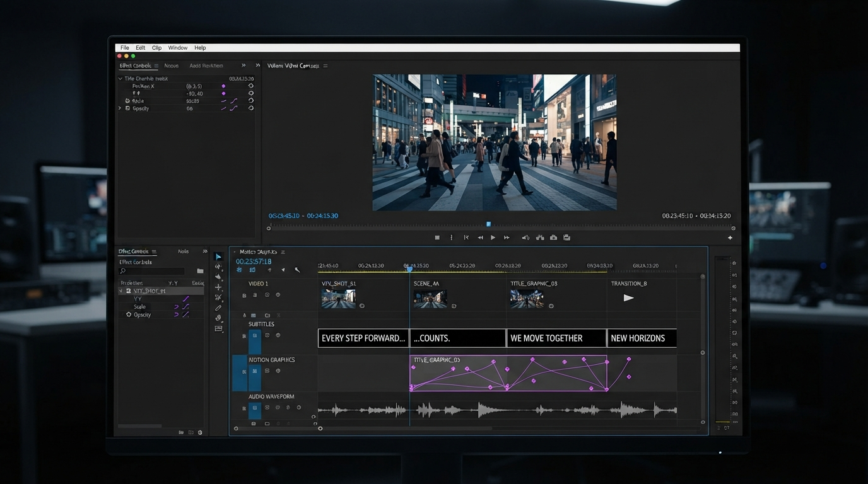Click the SCENE_4A clip thumbnail
The image size is (868, 484).
click(430, 299)
